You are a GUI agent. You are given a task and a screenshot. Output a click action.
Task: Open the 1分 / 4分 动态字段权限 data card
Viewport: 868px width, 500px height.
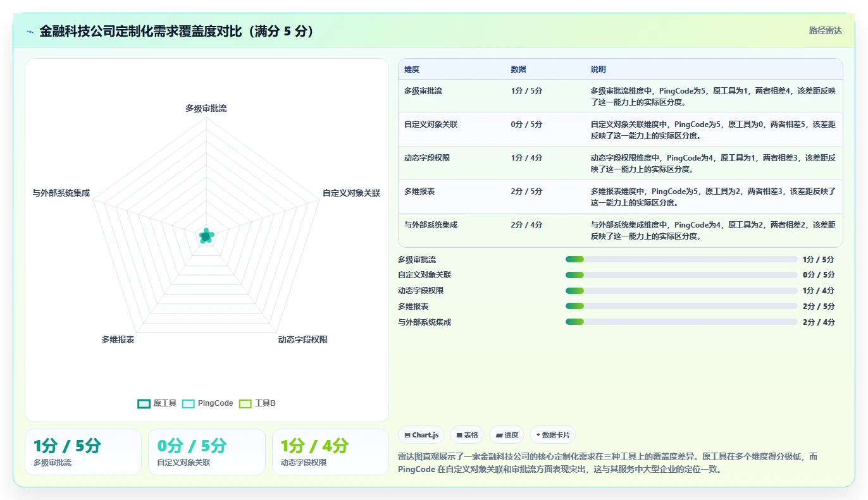pos(330,452)
